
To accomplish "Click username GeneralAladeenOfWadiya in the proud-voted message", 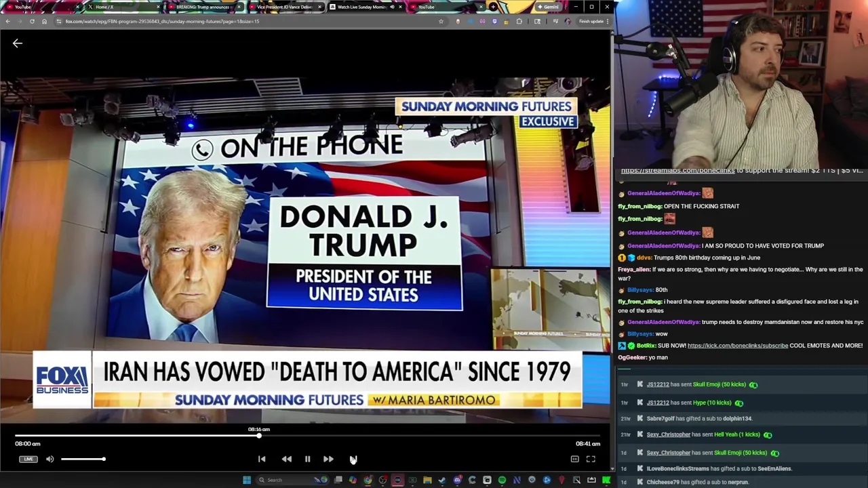I will [x=663, y=246].
